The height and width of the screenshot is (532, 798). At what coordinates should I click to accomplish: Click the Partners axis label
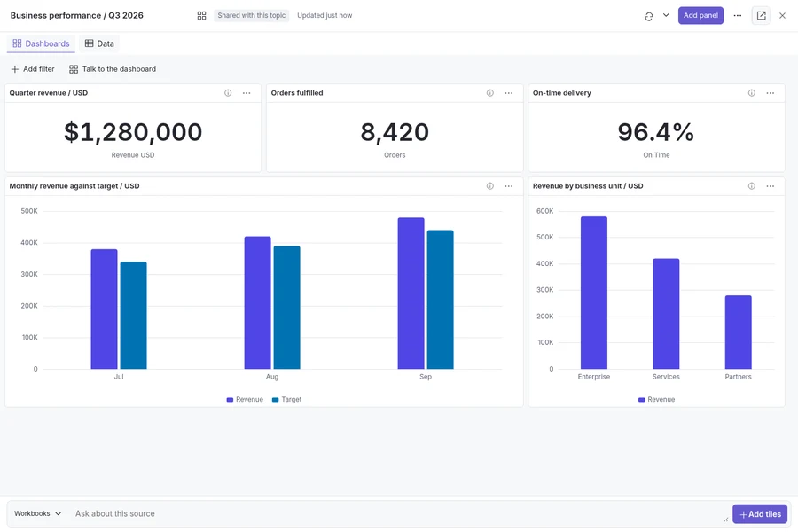pos(739,377)
